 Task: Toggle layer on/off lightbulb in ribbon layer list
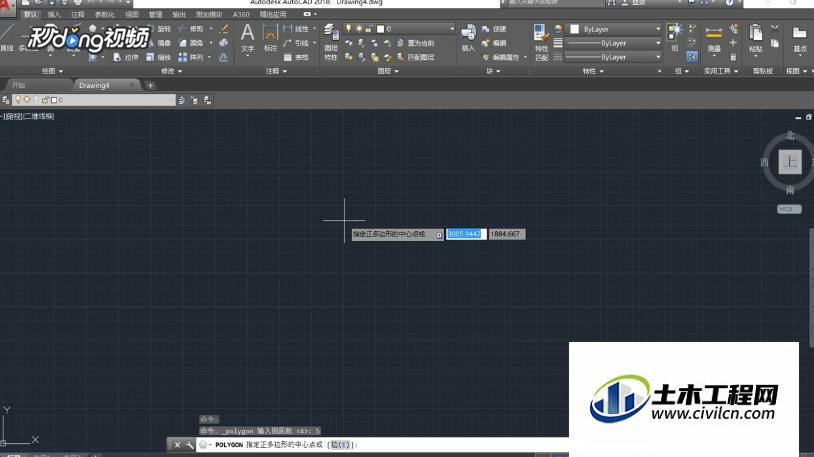[x=349, y=29]
